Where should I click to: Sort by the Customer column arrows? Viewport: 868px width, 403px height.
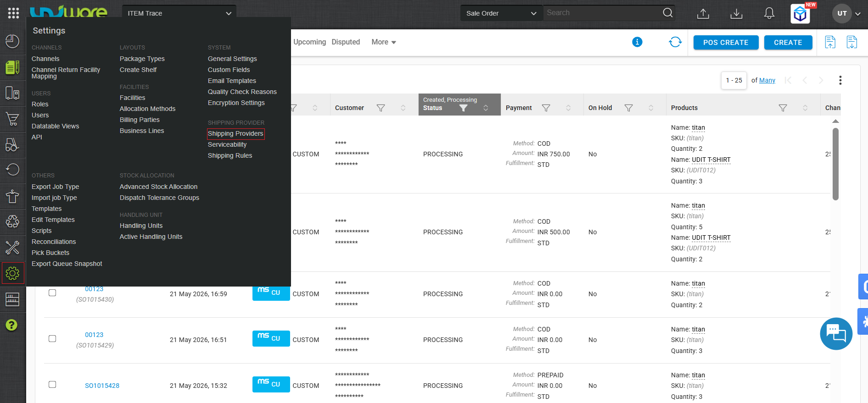403,108
